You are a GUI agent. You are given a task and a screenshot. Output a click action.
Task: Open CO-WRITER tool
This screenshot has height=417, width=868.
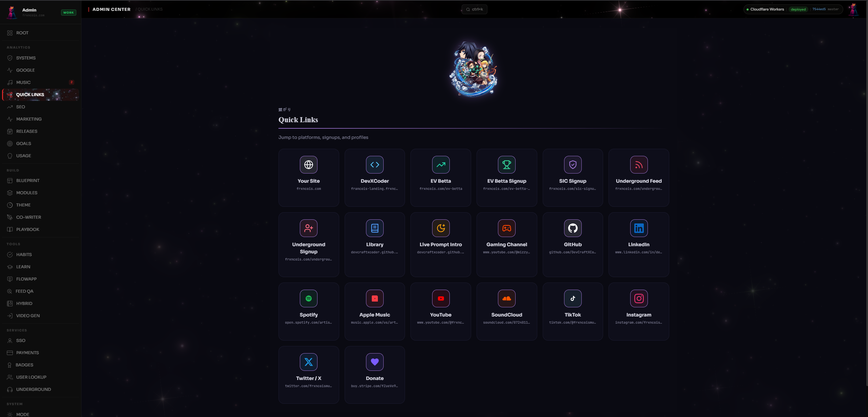(x=41, y=217)
